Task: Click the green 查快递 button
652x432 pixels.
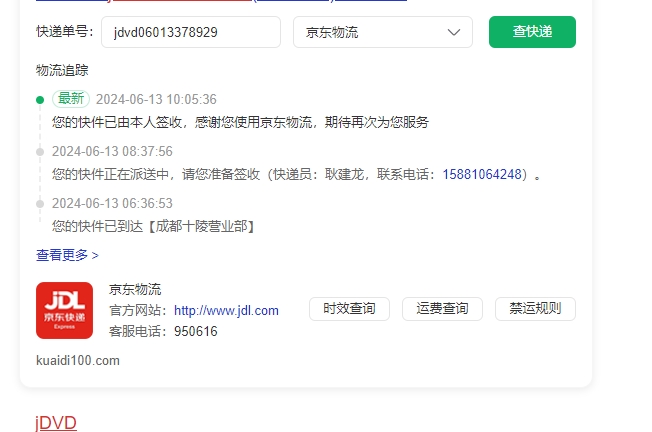Action: pyautogui.click(x=532, y=32)
